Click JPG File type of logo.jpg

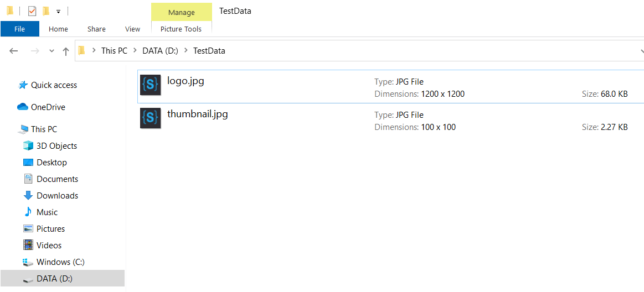pos(409,82)
